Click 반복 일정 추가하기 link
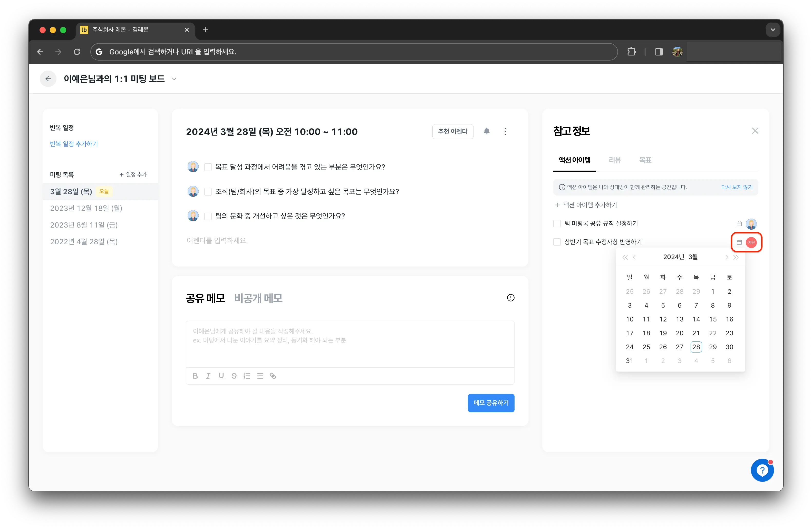This screenshot has width=812, height=529. (74, 144)
